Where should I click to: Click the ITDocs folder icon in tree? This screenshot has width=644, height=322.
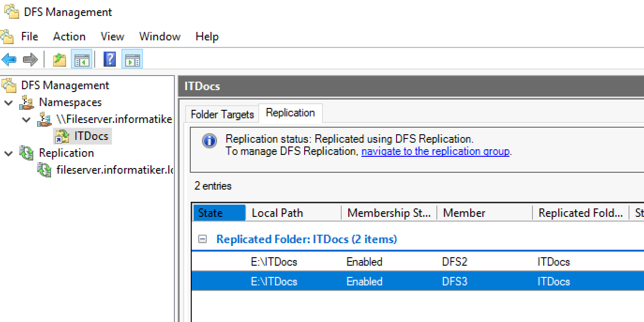[x=62, y=137]
